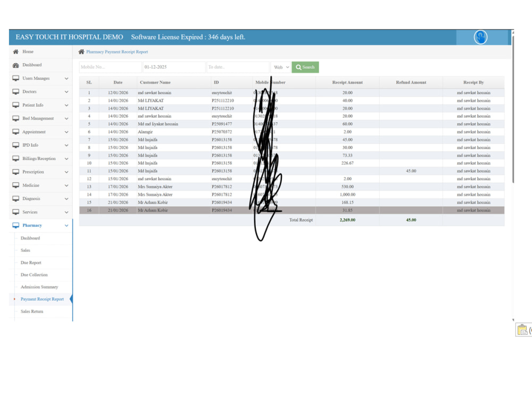This screenshot has width=532, height=398.
Task: Click EASY TOUCH IT HOSPITAL DEMO title
Action: [69, 37]
